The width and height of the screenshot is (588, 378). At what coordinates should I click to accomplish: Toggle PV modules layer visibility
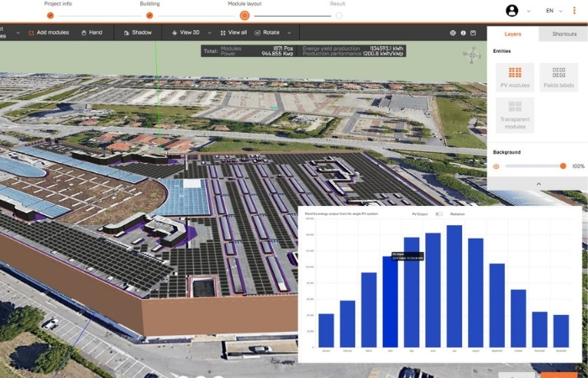(x=516, y=77)
